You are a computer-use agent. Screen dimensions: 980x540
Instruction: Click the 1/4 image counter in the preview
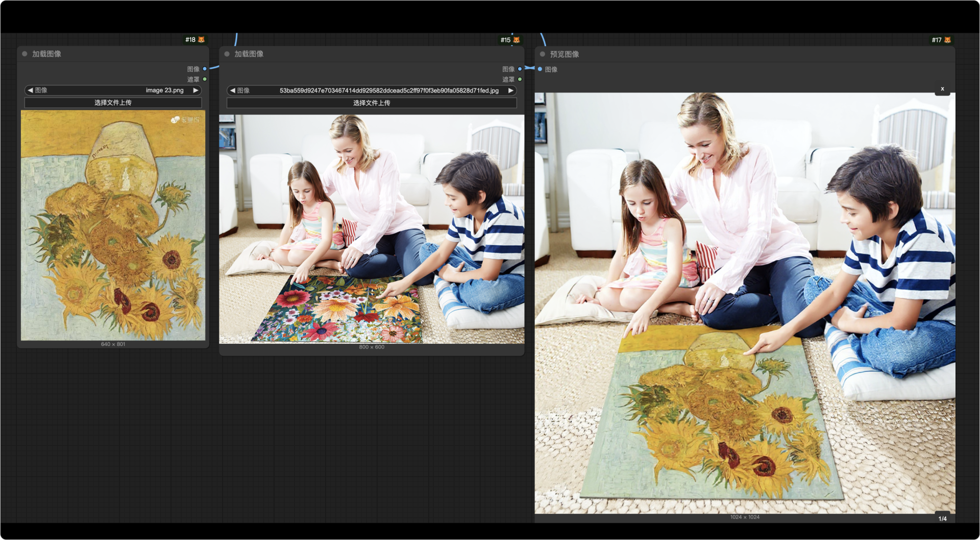coord(942,519)
